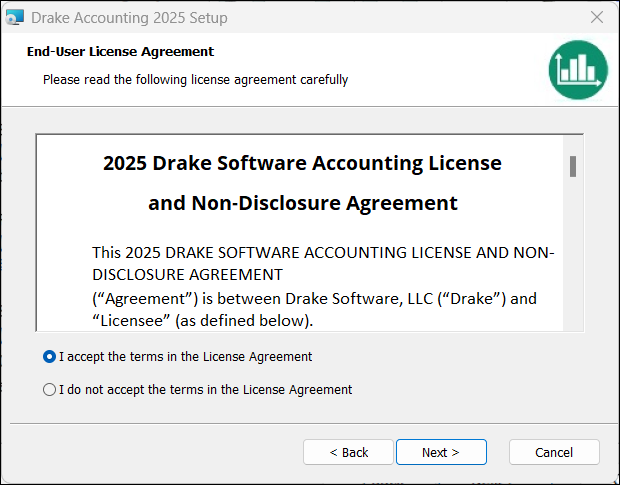Image resolution: width=620 pixels, height=485 pixels.
Task: Close the setup window with X
Action: pos(597,17)
